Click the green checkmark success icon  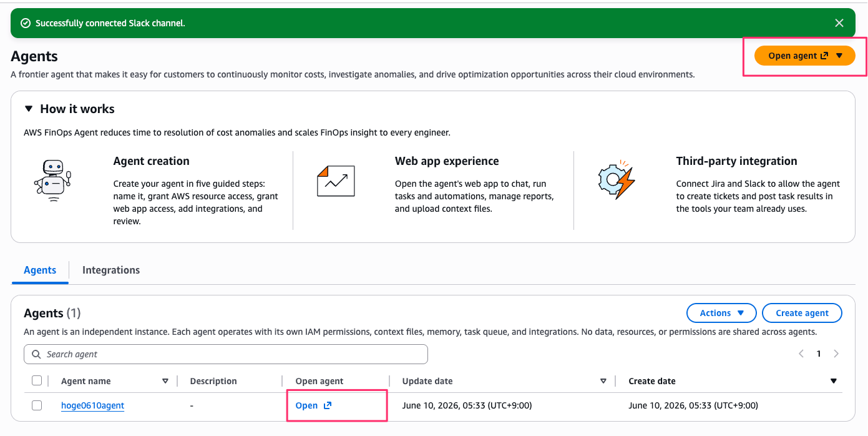[26, 23]
